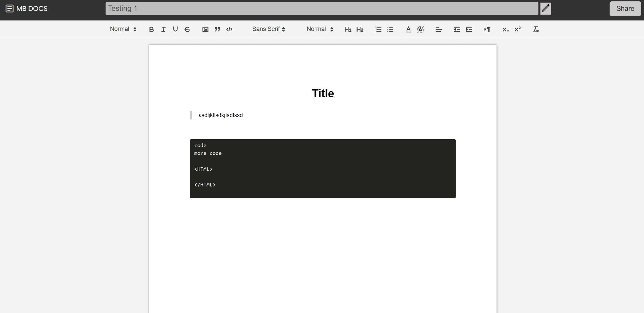Apply Heading 1 style

(348, 29)
